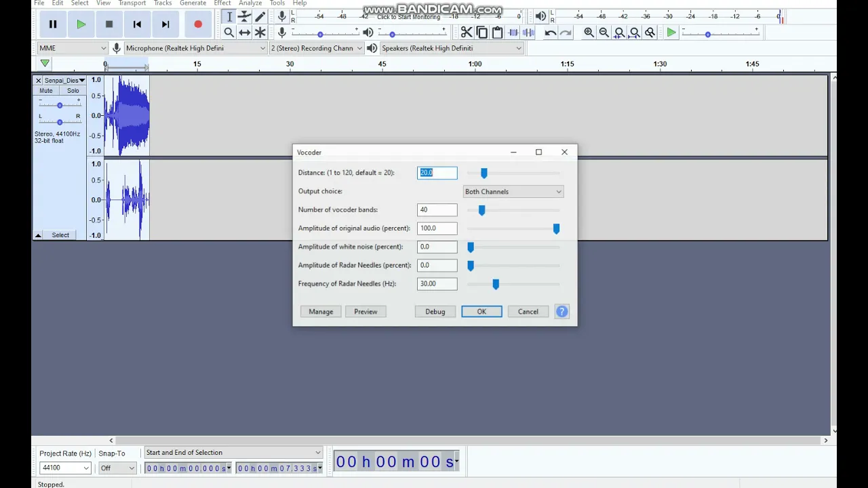The height and width of the screenshot is (488, 868).
Task: Select the Zoom (magnifier) tool
Action: pos(229,32)
